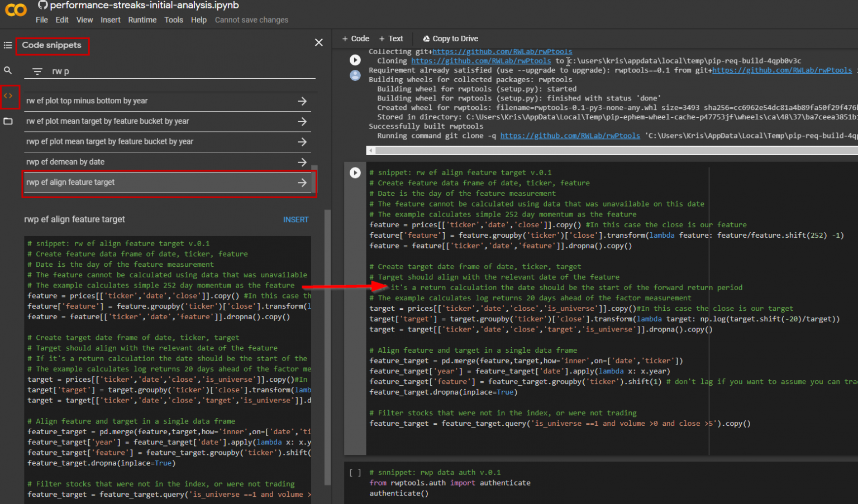The image size is (858, 504).
Task: Click the user avatar icon beside output
Action: click(x=355, y=75)
